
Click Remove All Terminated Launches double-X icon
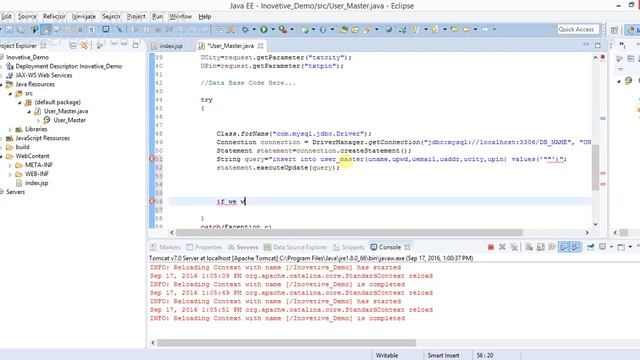coord(514,247)
